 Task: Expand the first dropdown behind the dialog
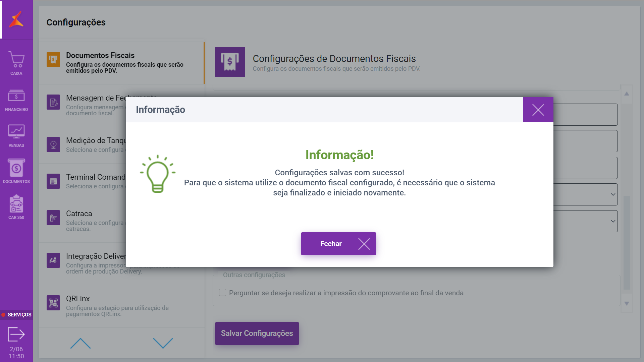point(613,194)
